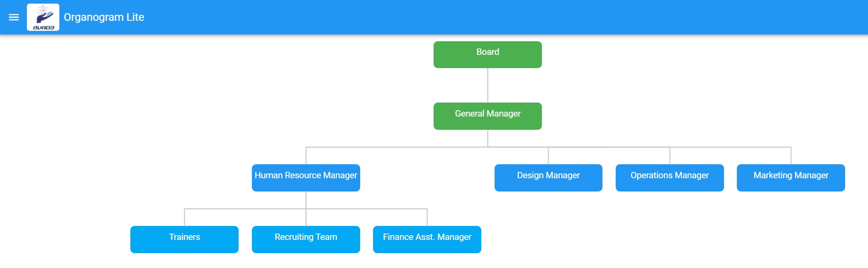Collapse the Human Resource Manager branch
The image size is (868, 268).
click(306, 177)
